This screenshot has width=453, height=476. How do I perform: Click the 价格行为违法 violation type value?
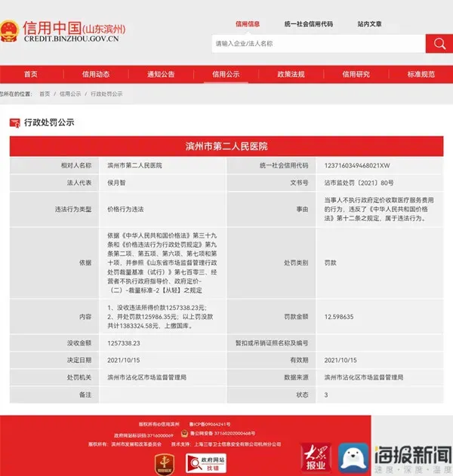(125, 210)
